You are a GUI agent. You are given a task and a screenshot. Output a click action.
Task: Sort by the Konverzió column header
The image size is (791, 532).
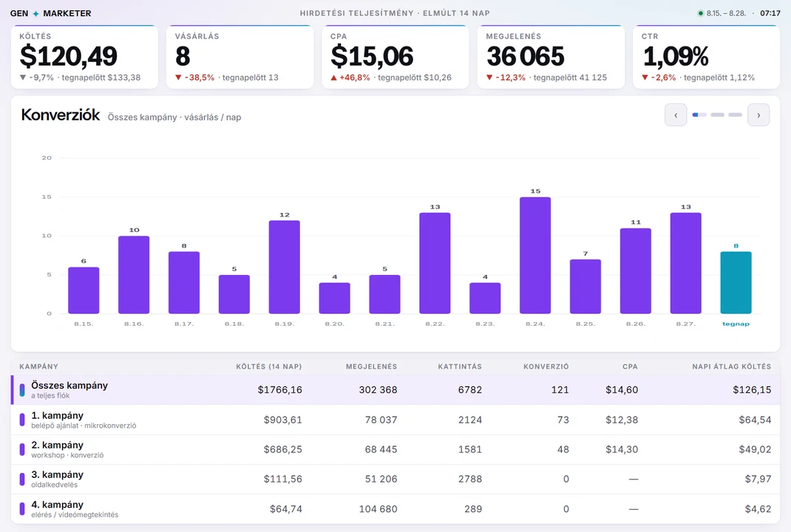tap(546, 366)
